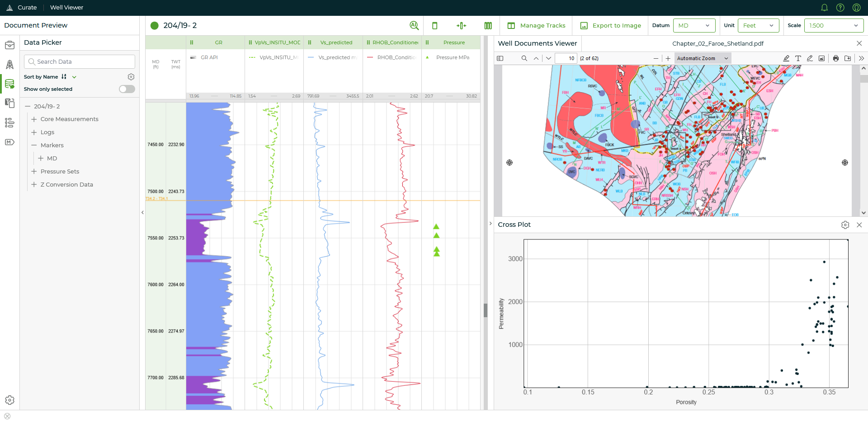Image resolution: width=868 pixels, height=422 pixels.
Task: Select the Vs_predicted track header
Action: pos(333,42)
